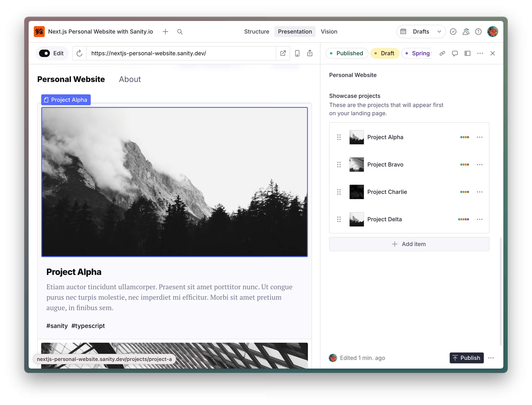Click the 'Edited 1 min. ago' status
The width and height of the screenshot is (532, 405).
click(x=362, y=358)
